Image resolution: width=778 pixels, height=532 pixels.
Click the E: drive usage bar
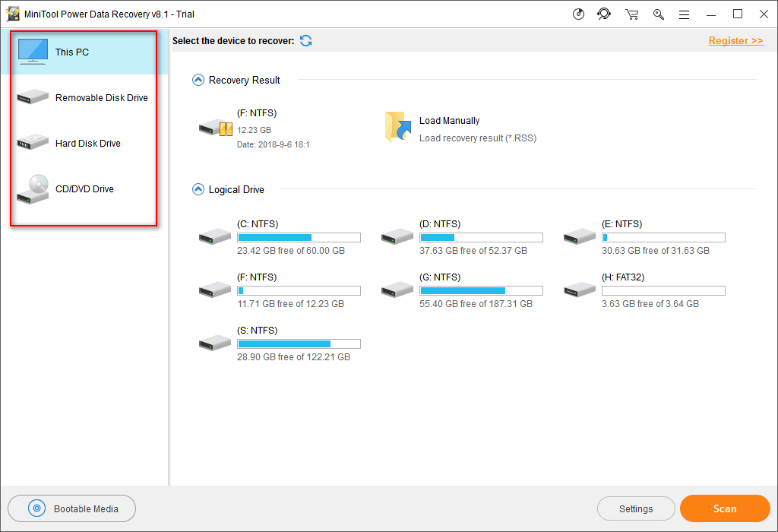(663, 237)
